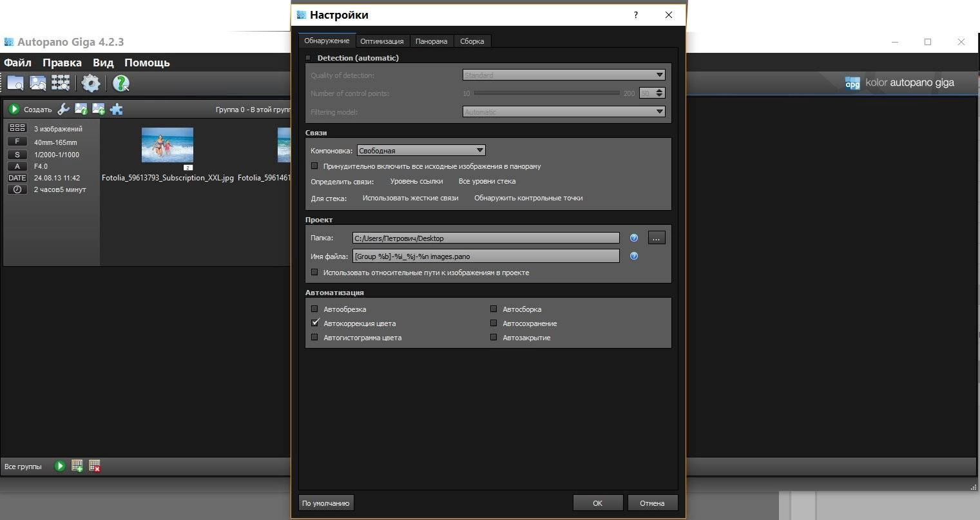980x520 pixels.
Task: Click the green play icon beside Все группы
Action: pyautogui.click(x=60, y=466)
